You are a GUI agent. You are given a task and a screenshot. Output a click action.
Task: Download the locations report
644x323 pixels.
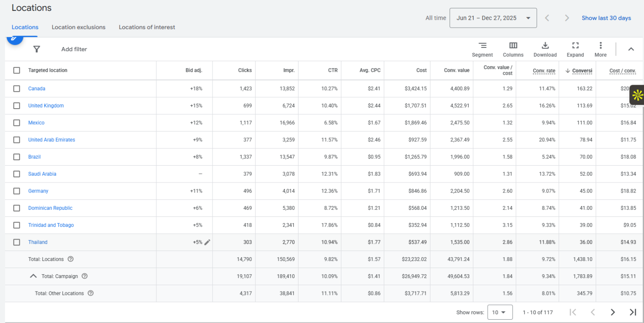[x=545, y=49]
